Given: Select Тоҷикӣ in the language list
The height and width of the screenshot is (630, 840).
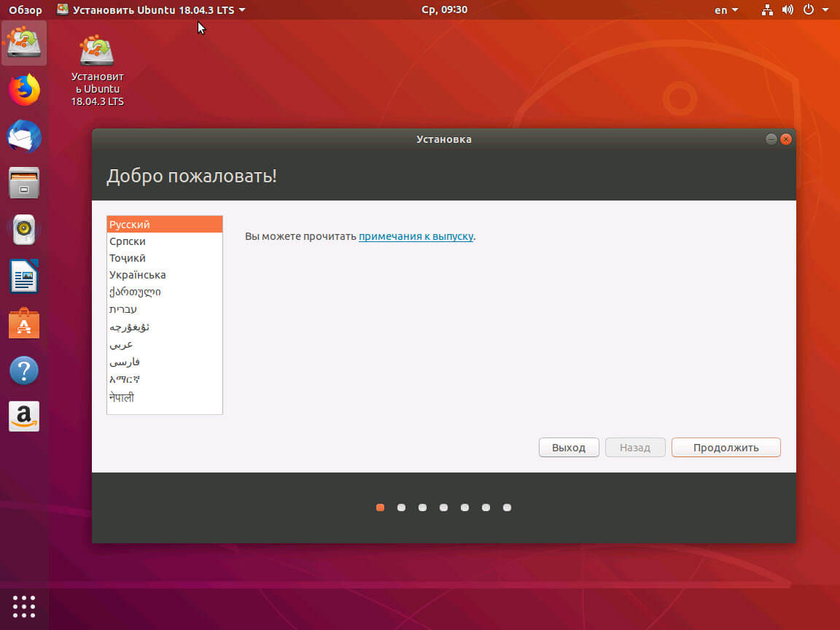Looking at the screenshot, I should 165,258.
